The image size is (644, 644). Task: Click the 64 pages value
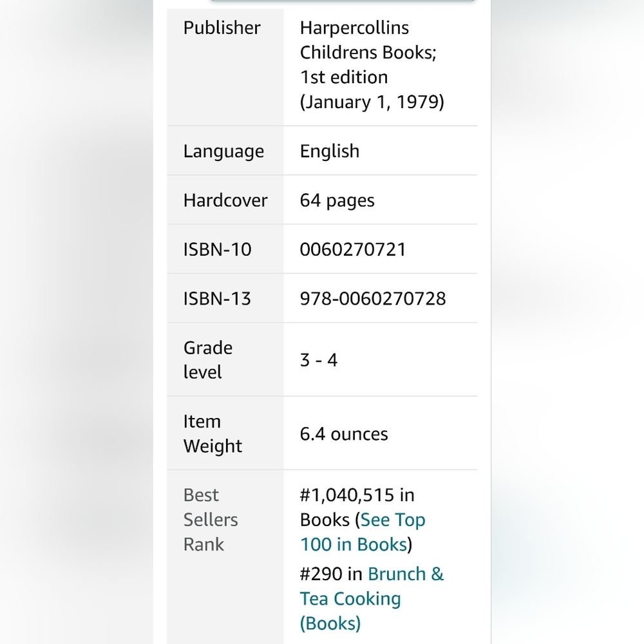(337, 201)
